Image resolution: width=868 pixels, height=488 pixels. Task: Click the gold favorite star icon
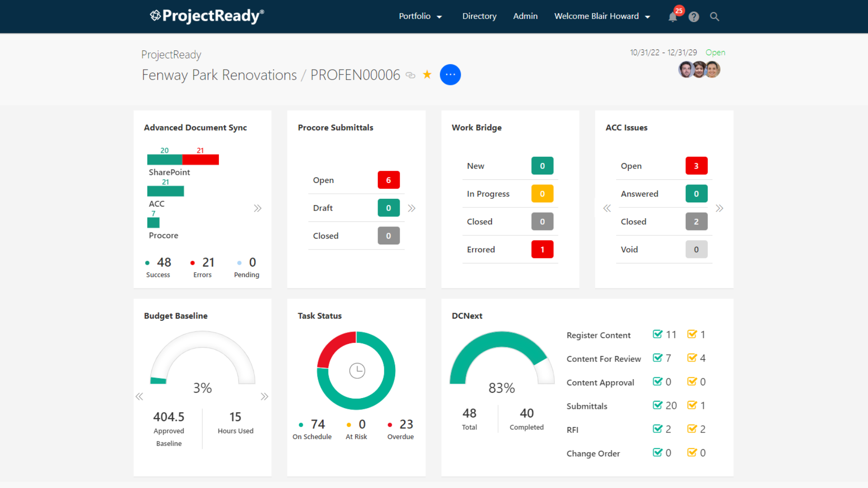[x=427, y=75]
